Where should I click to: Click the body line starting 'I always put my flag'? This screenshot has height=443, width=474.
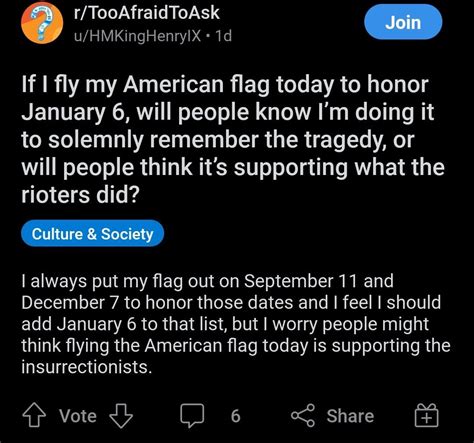[207, 281]
